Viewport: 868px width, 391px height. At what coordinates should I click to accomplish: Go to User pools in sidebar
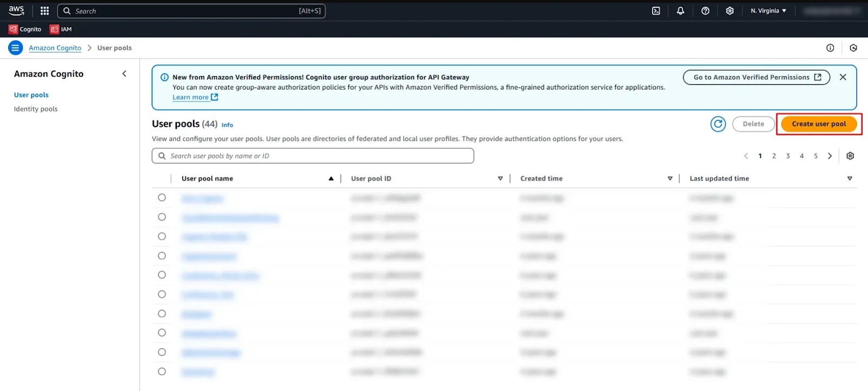pos(31,95)
